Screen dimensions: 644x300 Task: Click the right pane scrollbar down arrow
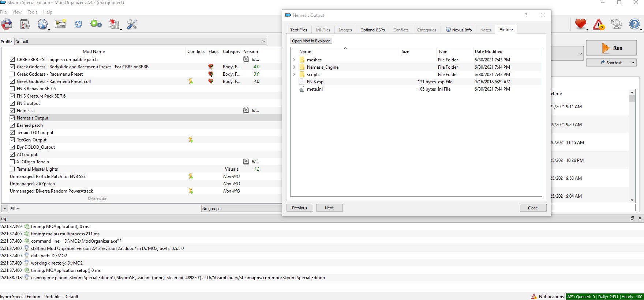click(x=632, y=200)
